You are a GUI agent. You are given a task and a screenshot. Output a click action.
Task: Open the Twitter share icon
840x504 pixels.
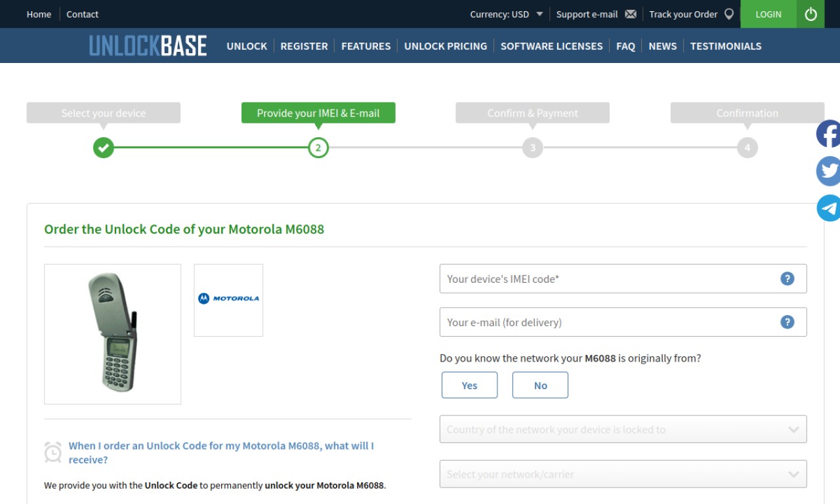pyautogui.click(x=828, y=171)
